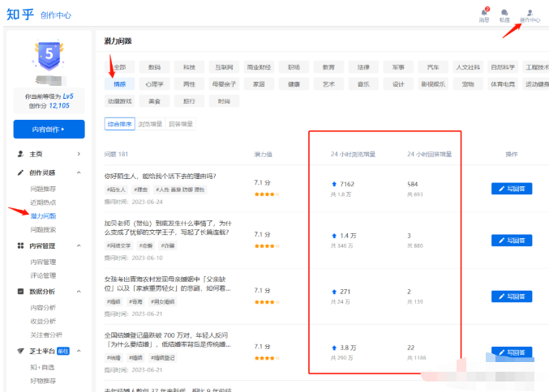Select the 综合排序 sort tab
The image size is (549, 392).
pyautogui.click(x=119, y=124)
